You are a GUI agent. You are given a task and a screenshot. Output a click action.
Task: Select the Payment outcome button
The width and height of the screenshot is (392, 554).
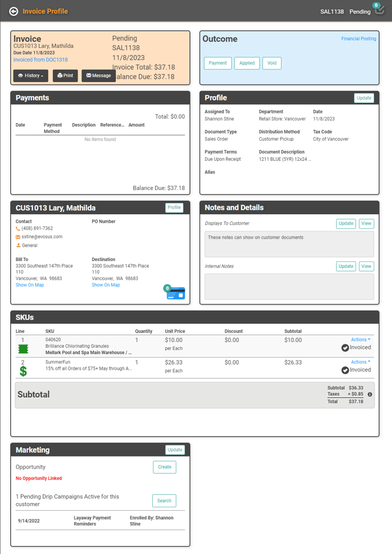coord(218,63)
